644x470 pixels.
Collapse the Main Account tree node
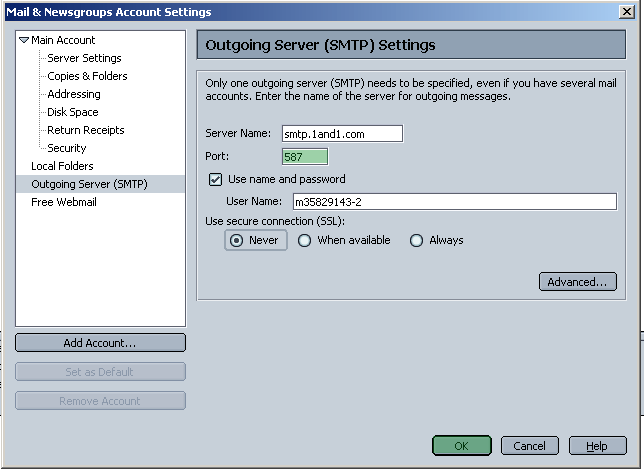tap(24, 40)
